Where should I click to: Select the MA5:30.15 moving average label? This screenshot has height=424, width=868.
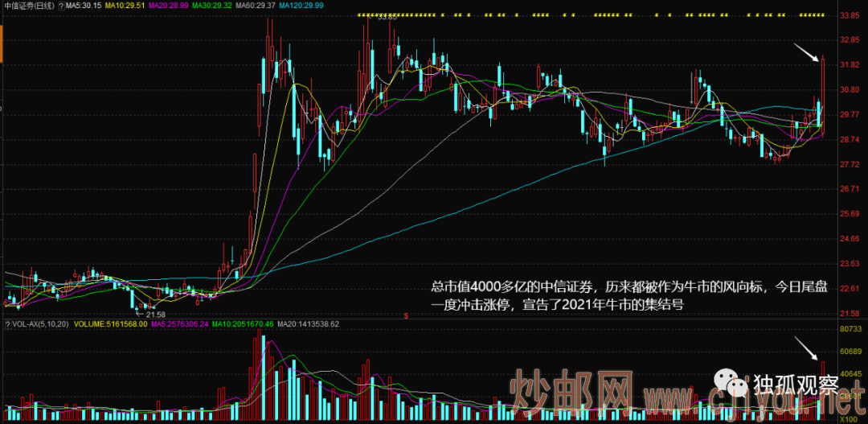coord(84,5)
